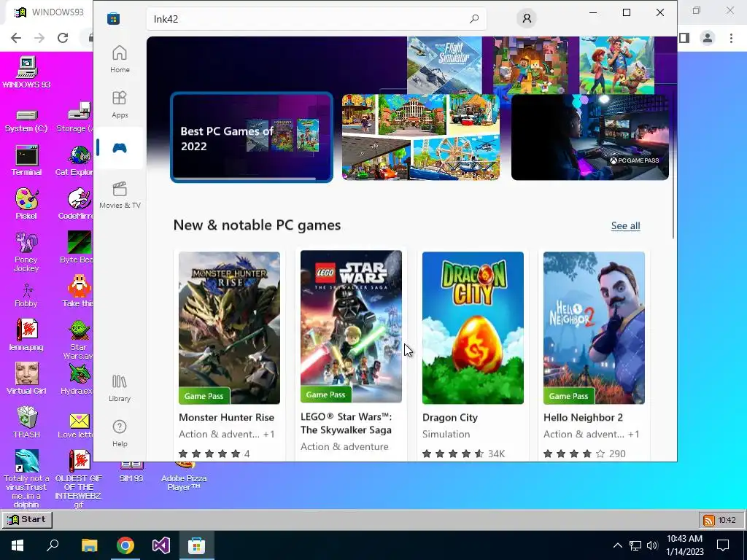Open the Terminal desktop icon
Viewport: 747px width, 560px height.
pos(26,161)
